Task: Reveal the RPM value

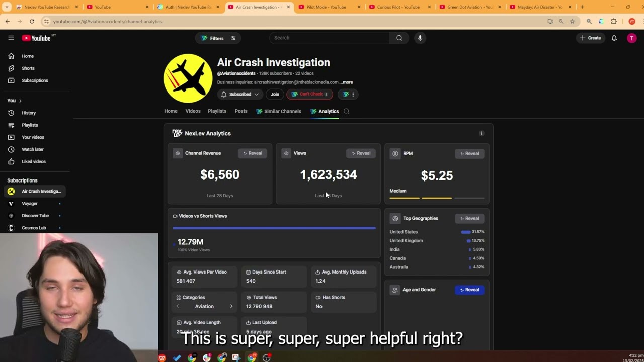Action: coord(469,153)
